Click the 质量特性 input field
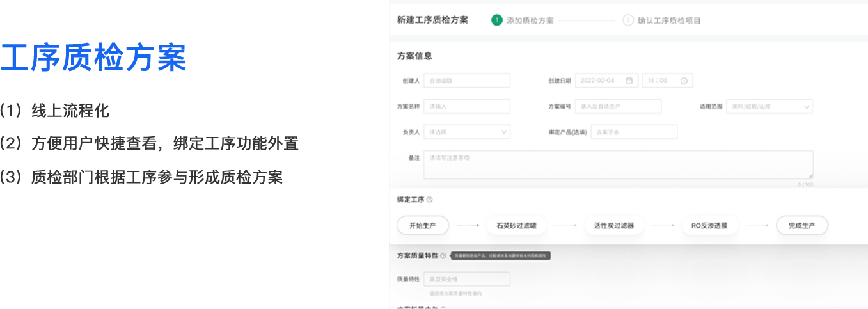The height and width of the screenshot is (309, 868). [466, 279]
